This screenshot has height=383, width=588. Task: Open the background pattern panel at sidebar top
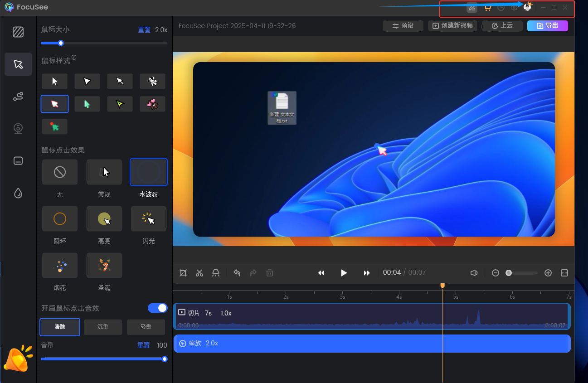point(18,32)
